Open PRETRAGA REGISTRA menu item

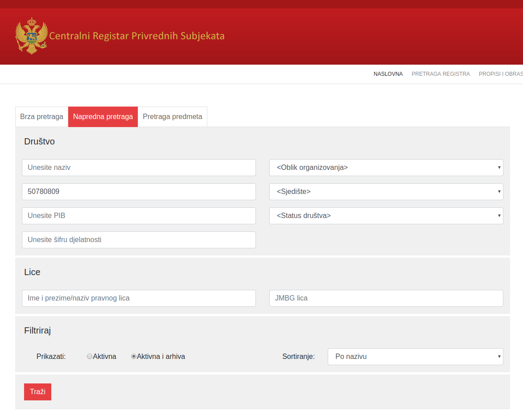click(441, 74)
